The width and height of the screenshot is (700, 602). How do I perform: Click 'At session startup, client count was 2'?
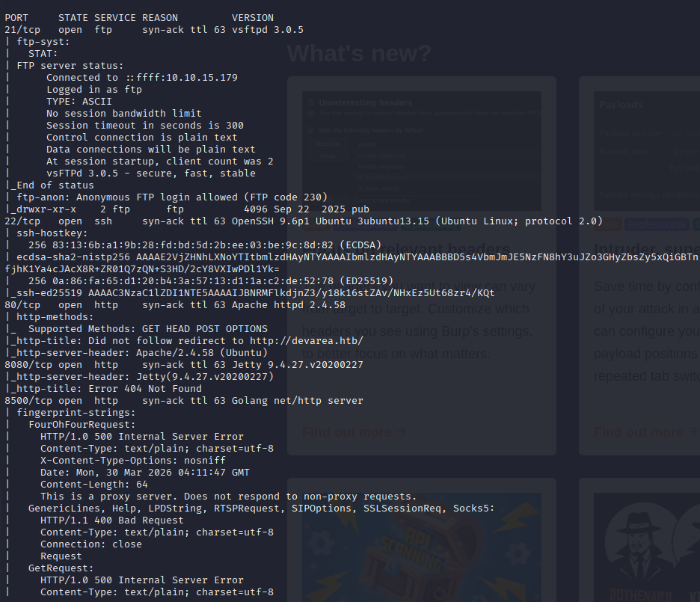(160, 162)
